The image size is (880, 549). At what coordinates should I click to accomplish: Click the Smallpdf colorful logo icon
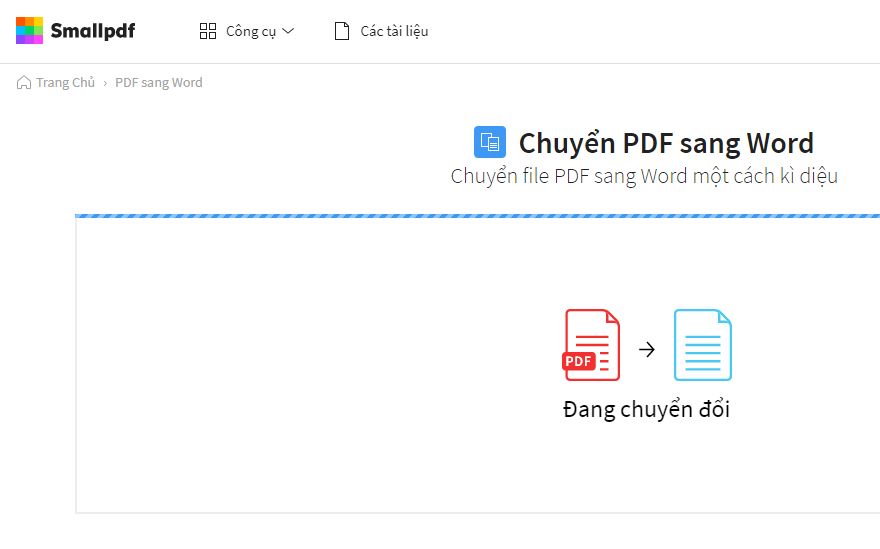pos(29,30)
